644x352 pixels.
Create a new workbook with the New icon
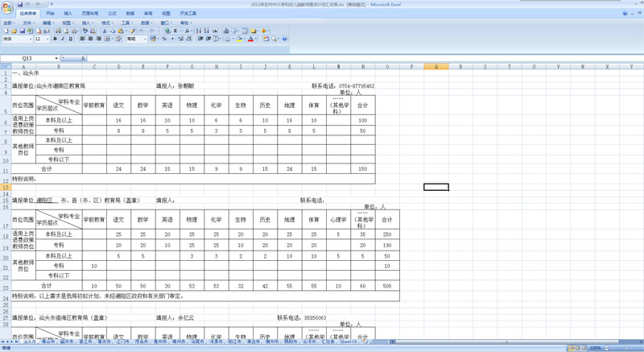coord(6,31)
